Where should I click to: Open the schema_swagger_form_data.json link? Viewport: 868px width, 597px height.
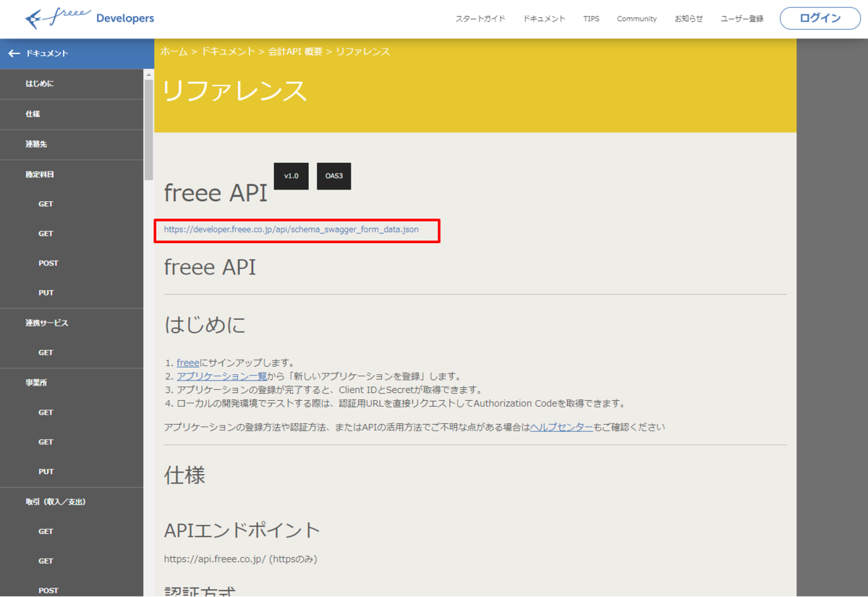(x=291, y=229)
